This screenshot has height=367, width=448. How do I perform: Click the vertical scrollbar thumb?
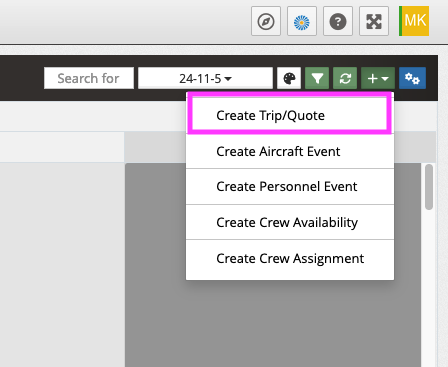pyautogui.click(x=429, y=187)
